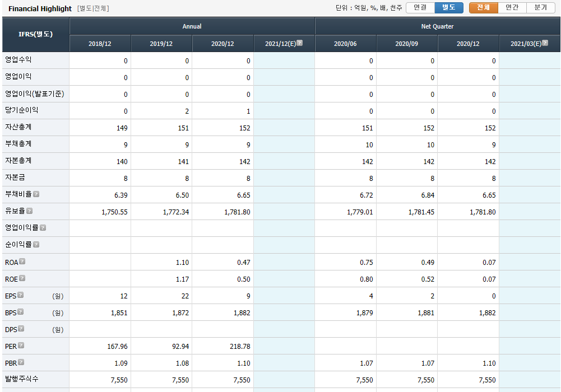Click the 1,872 BPS value
The width and height of the screenshot is (561, 392).
tap(180, 312)
